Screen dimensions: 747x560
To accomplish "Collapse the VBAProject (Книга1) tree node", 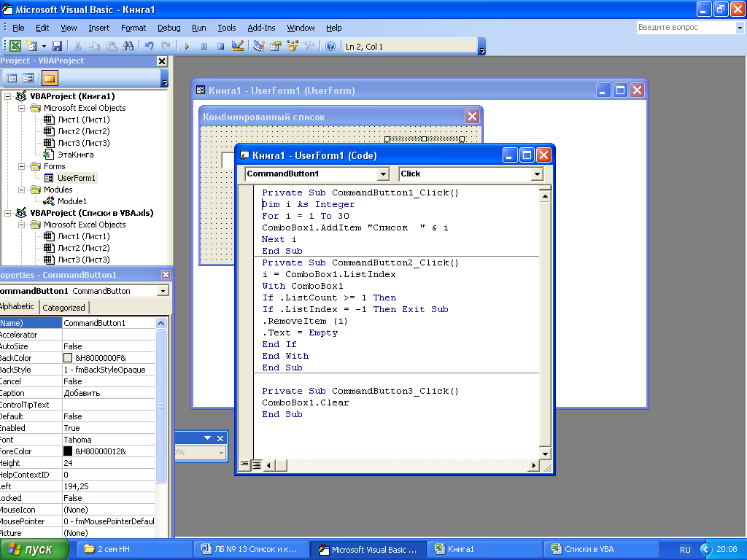I will click(x=7, y=96).
